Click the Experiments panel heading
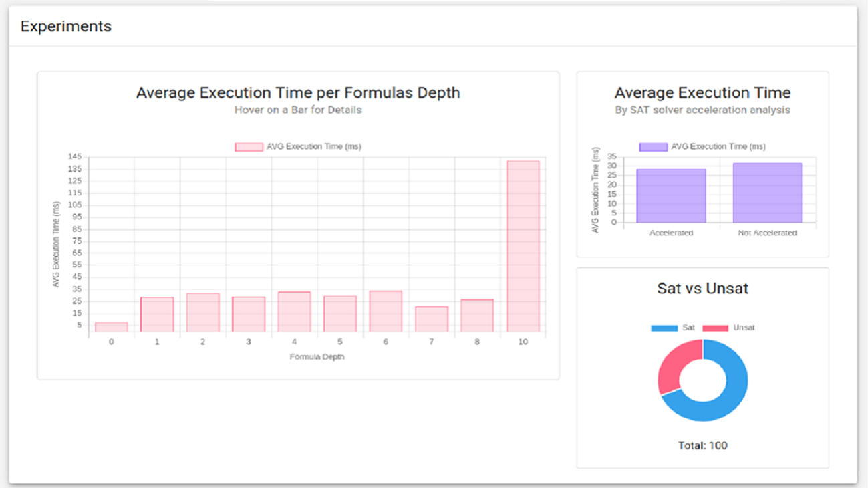This screenshot has height=488, width=868. pyautogui.click(x=66, y=27)
